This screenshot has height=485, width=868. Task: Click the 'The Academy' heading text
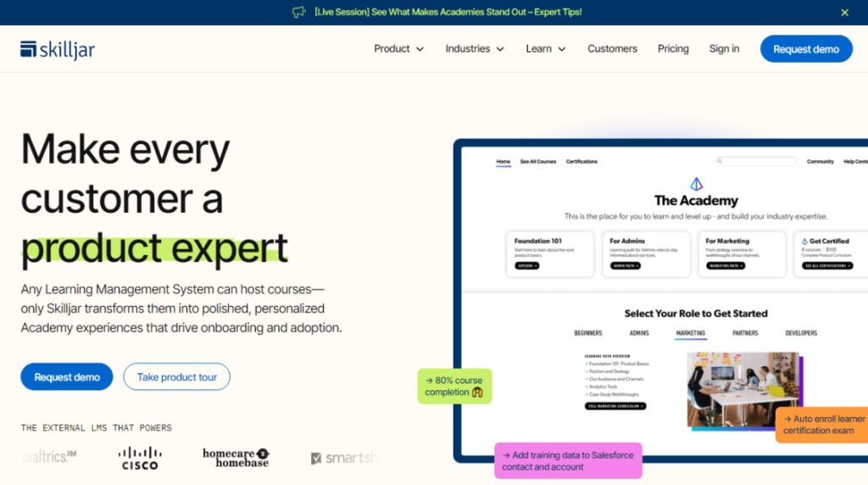[x=696, y=200]
